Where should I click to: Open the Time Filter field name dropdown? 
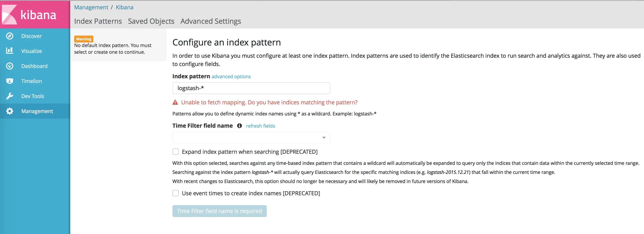click(x=251, y=138)
